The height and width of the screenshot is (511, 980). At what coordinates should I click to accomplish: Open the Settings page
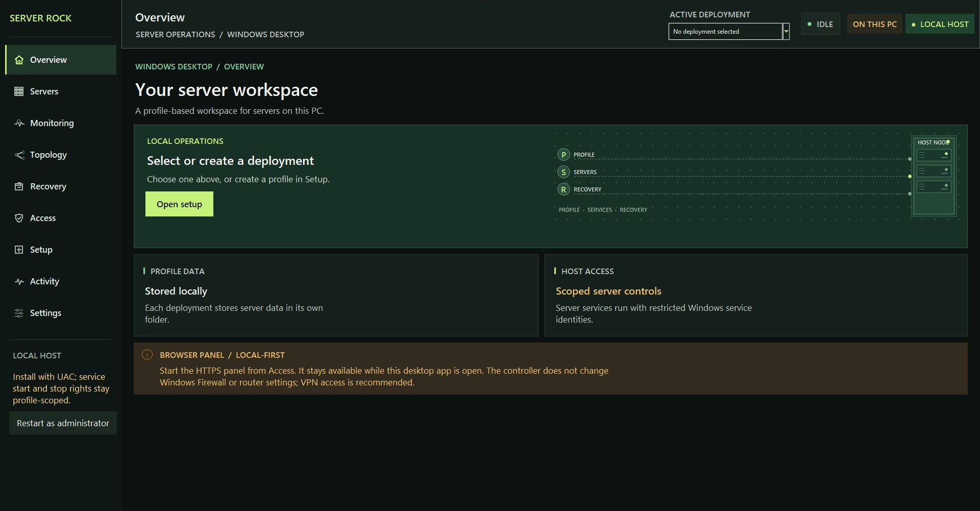tap(61, 313)
